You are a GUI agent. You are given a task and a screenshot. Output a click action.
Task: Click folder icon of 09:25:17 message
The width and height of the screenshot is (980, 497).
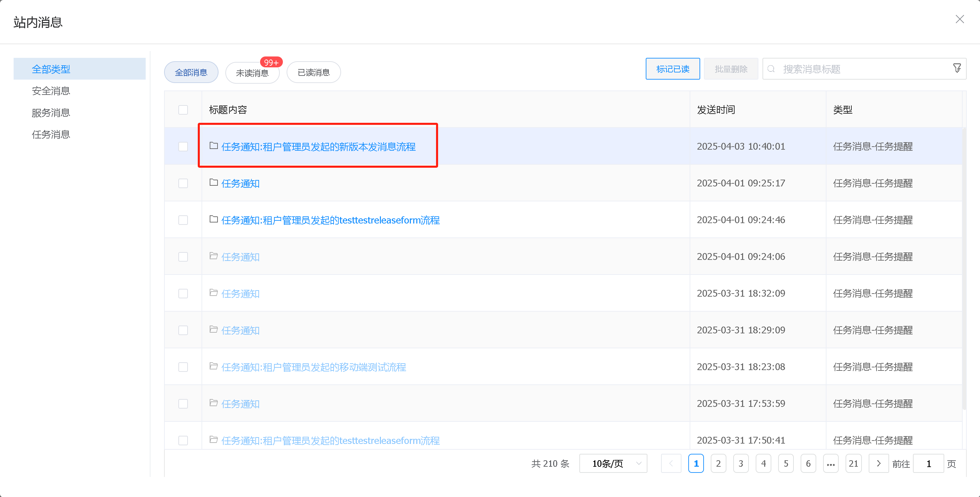213,183
